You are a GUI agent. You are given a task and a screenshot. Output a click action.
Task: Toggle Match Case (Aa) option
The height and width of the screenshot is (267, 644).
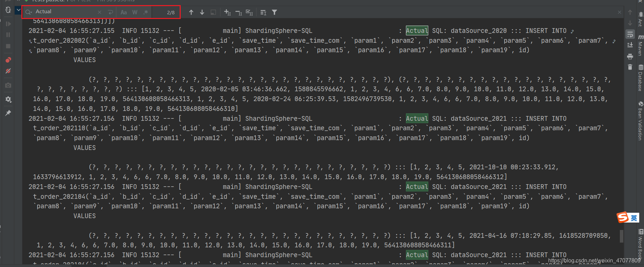(124, 12)
